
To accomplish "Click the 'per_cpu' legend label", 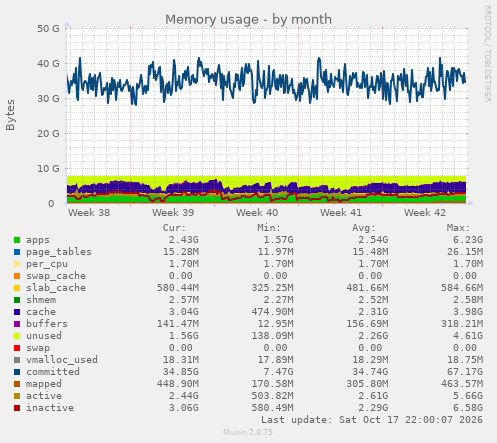I will click(47, 264).
